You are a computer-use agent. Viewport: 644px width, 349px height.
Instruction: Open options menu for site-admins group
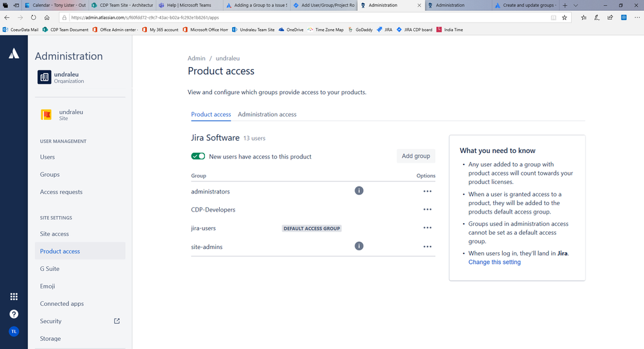427,246
